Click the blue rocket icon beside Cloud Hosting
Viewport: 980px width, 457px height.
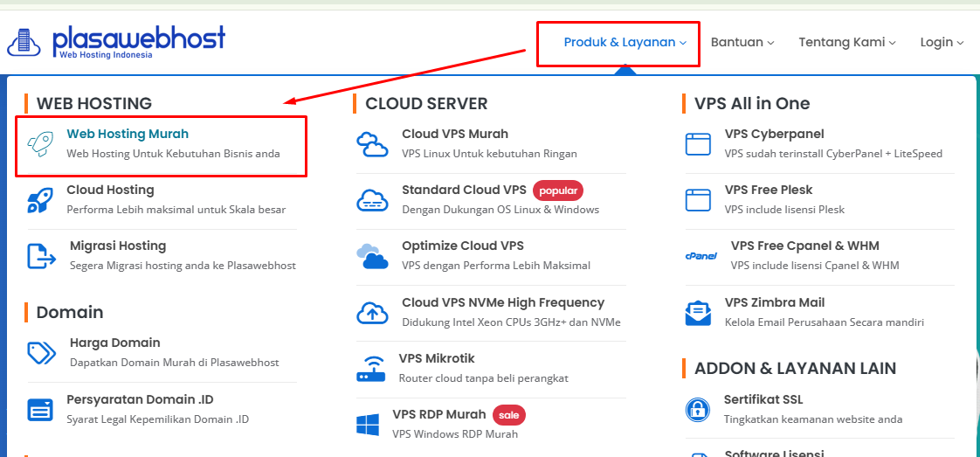click(41, 200)
